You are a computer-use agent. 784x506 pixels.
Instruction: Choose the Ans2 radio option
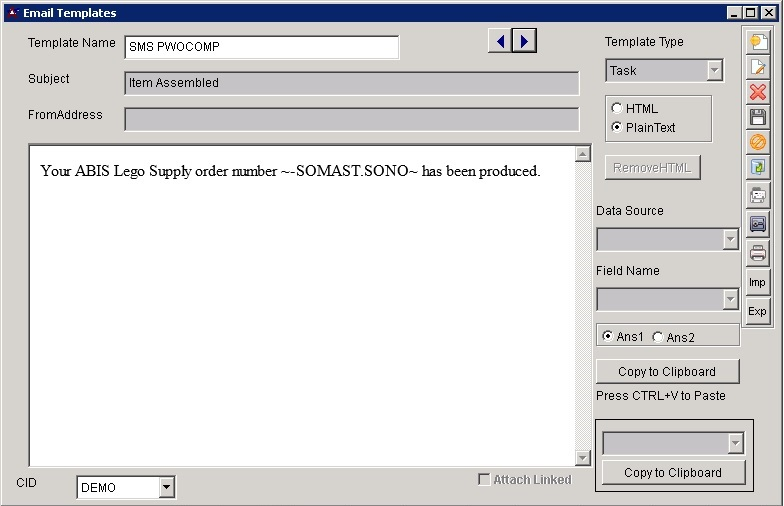point(657,337)
